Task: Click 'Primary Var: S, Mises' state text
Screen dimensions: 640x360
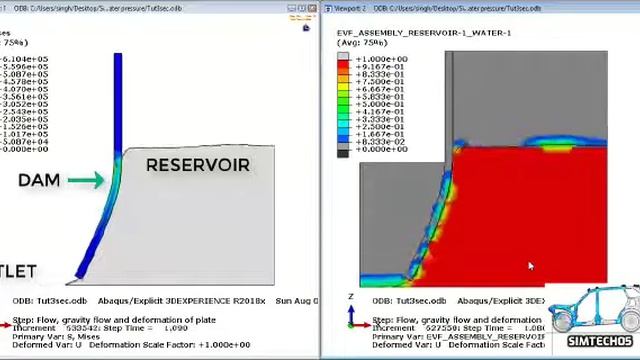Action: [x=56, y=337]
